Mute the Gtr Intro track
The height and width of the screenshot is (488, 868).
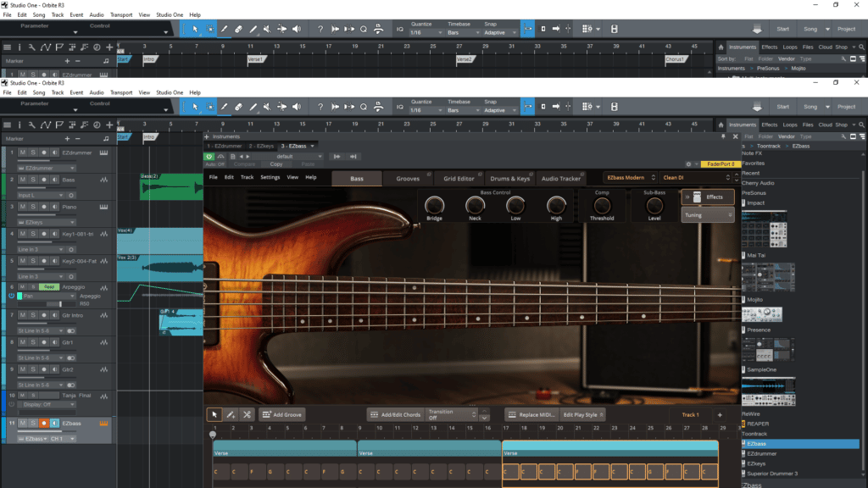(x=23, y=315)
